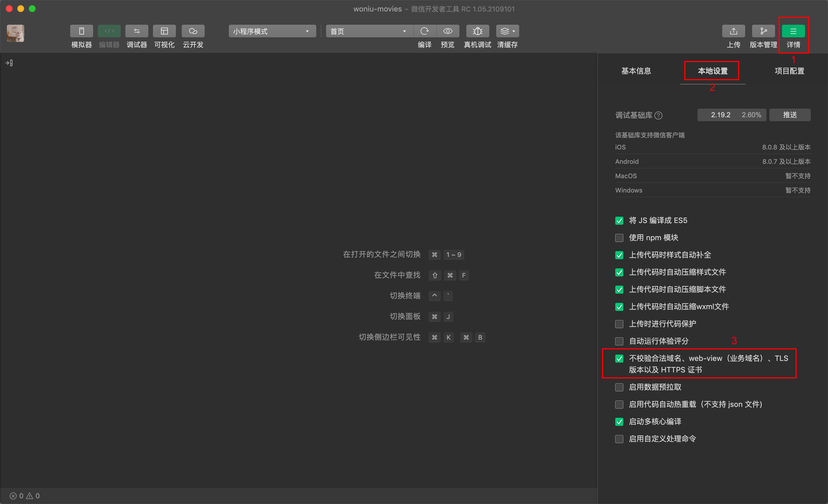Uncheck 上传代码时自动压缩样式文件
Image resolution: width=828 pixels, height=504 pixels.
tap(619, 272)
